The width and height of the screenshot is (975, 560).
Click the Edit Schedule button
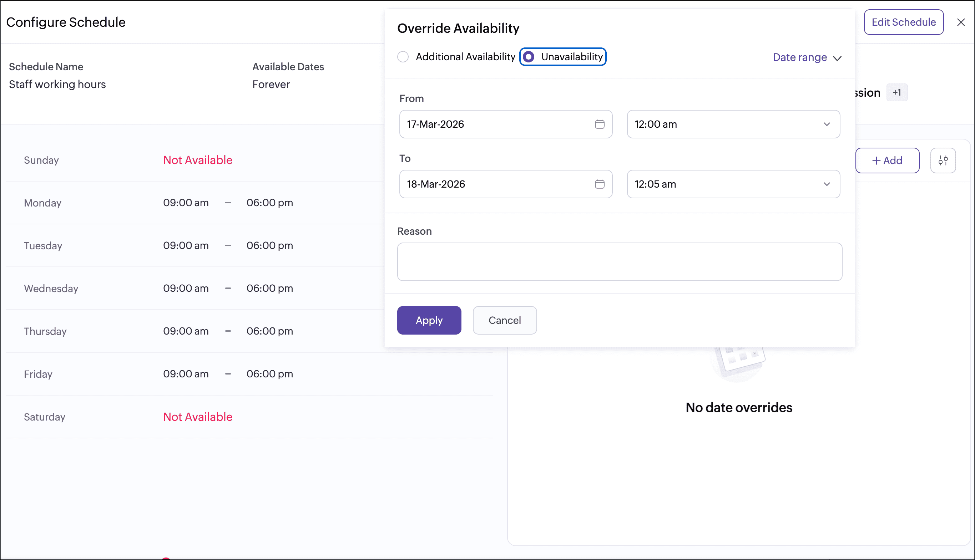pos(903,22)
